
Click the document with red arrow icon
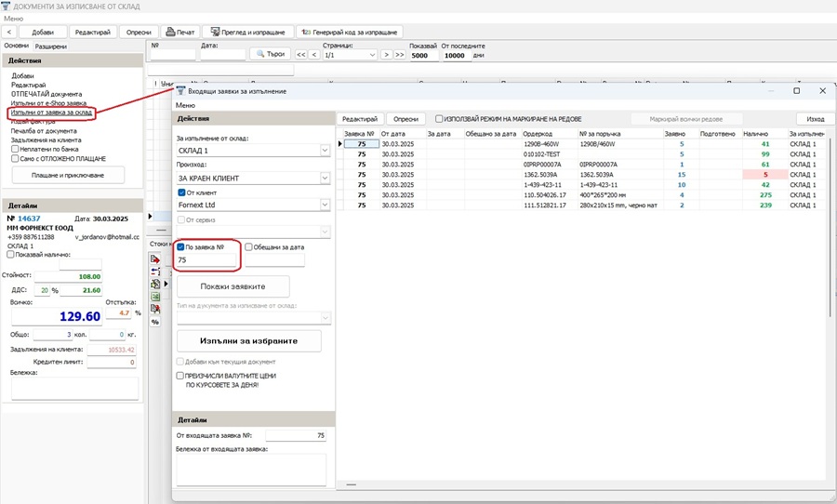tap(155, 259)
